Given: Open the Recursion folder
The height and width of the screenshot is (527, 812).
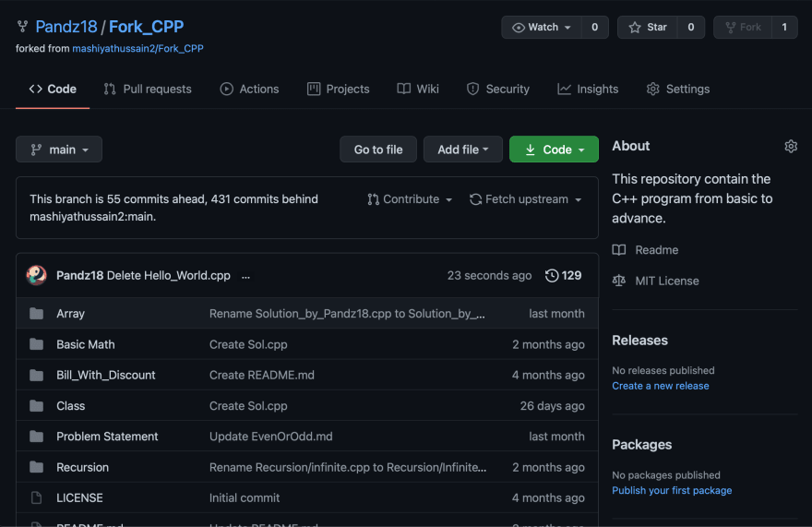Looking at the screenshot, I should (x=82, y=467).
